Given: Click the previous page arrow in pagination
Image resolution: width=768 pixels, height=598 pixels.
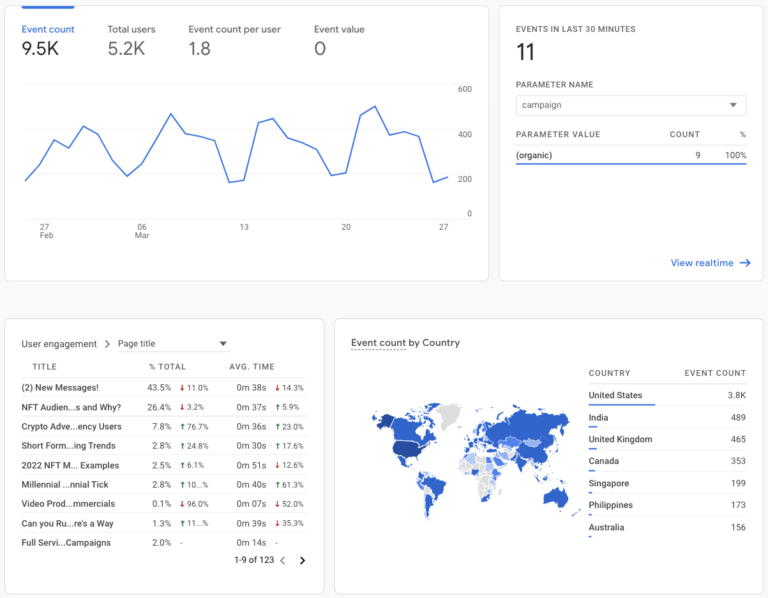Looking at the screenshot, I should point(282,561).
